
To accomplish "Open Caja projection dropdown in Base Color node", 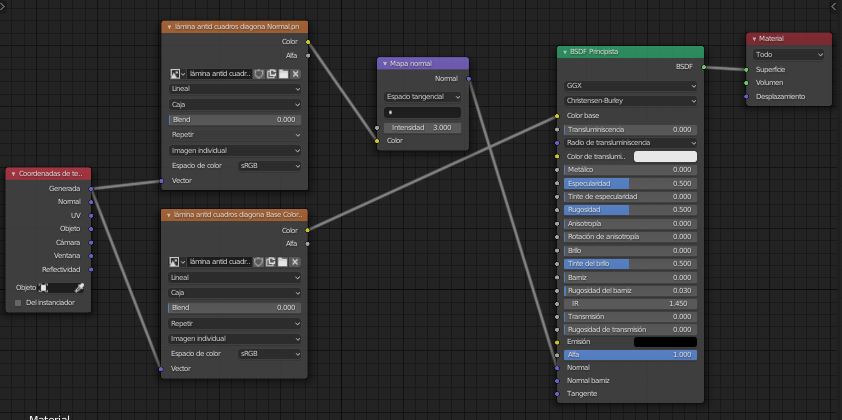I will pos(235,293).
